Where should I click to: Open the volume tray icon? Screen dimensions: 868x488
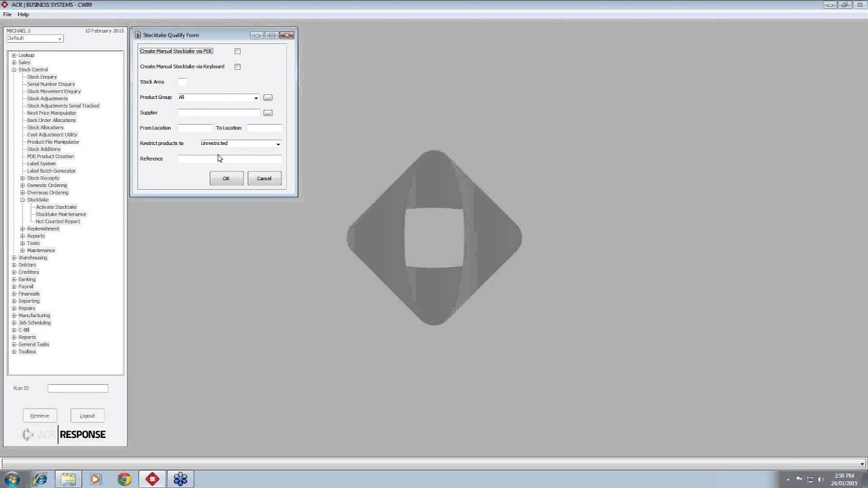(821, 479)
